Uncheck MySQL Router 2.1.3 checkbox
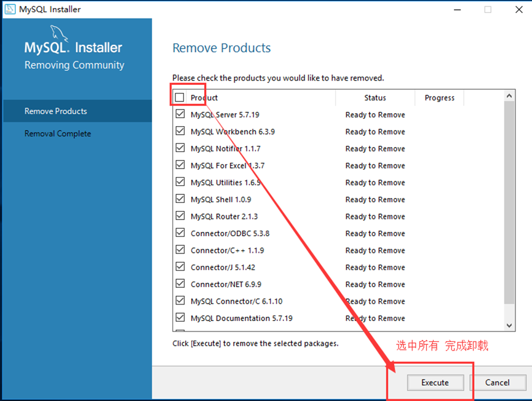 click(x=180, y=216)
